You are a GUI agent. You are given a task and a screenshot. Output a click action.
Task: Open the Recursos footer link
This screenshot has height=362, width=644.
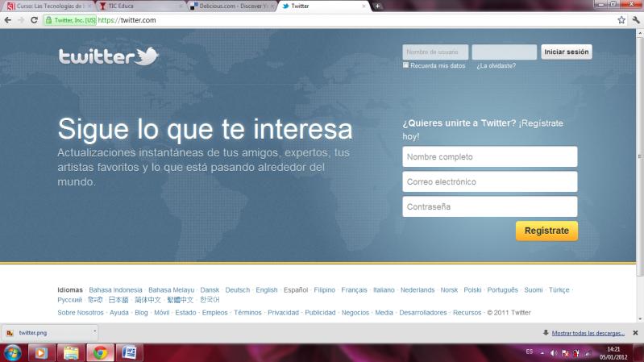tap(467, 312)
